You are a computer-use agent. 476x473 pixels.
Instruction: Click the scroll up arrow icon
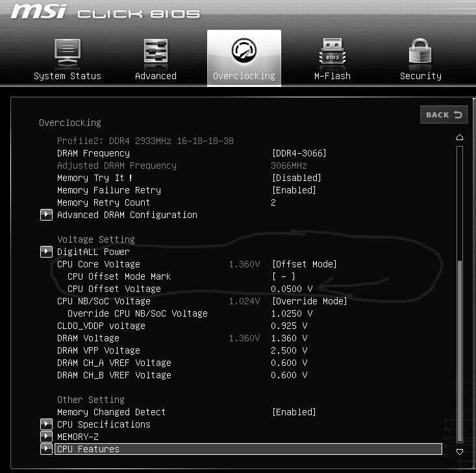click(460, 138)
